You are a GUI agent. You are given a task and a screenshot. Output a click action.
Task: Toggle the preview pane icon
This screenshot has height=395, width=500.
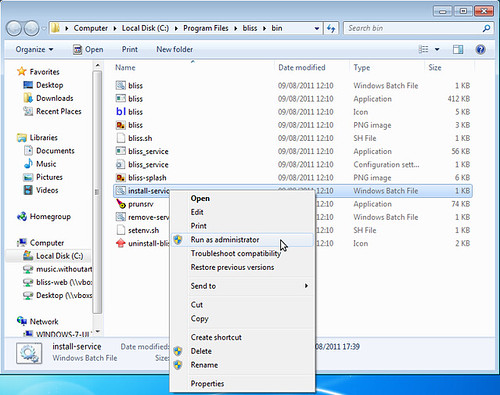point(458,50)
